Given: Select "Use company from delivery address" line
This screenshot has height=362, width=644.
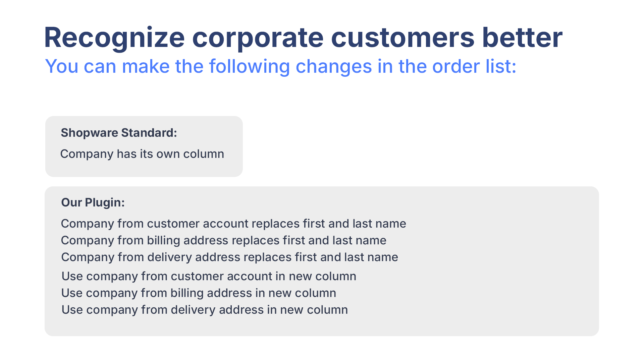Looking at the screenshot, I should point(205,310).
